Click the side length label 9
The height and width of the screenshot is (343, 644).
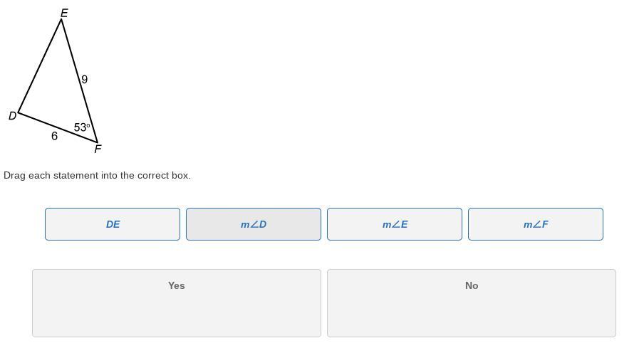85,79
